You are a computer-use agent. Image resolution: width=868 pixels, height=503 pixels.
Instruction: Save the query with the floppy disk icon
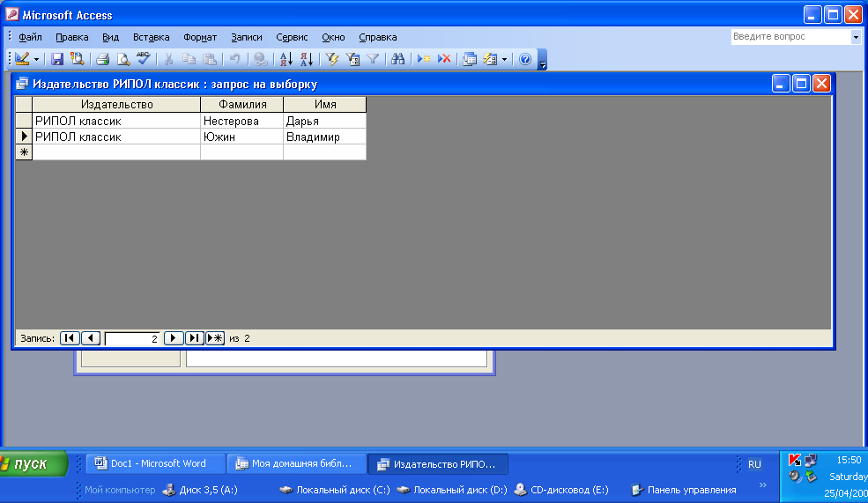tap(57, 59)
